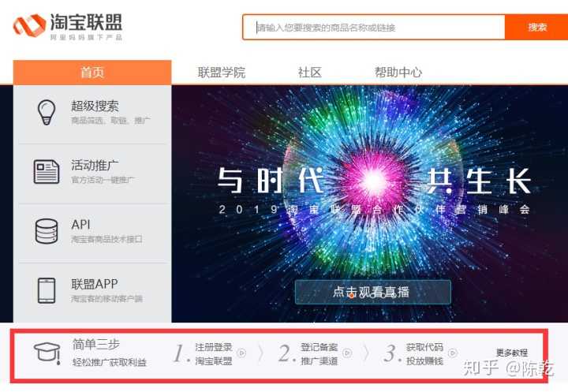The width and height of the screenshot is (568, 392).
Task: Focus the product name search input field
Action: [373, 27]
